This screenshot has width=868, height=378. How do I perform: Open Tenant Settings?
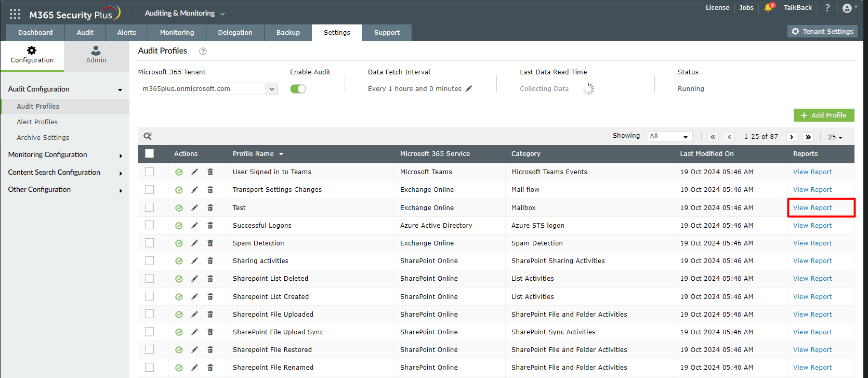[x=822, y=32]
